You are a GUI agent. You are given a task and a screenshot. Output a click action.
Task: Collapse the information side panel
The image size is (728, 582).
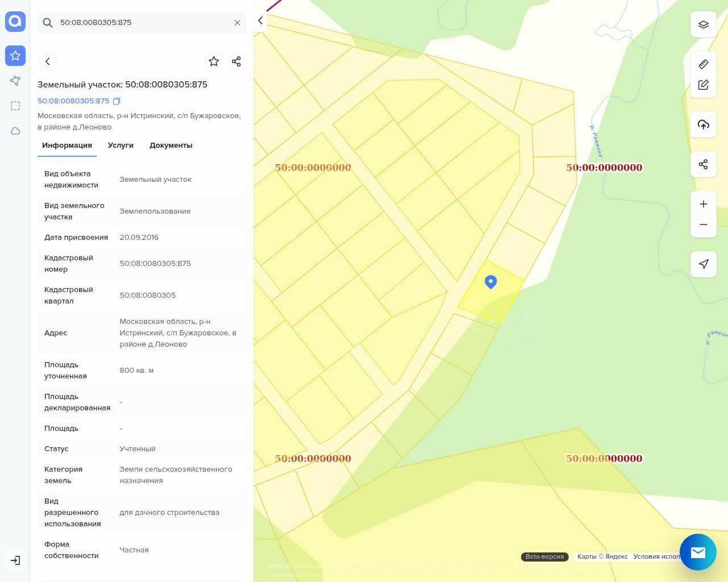click(260, 21)
